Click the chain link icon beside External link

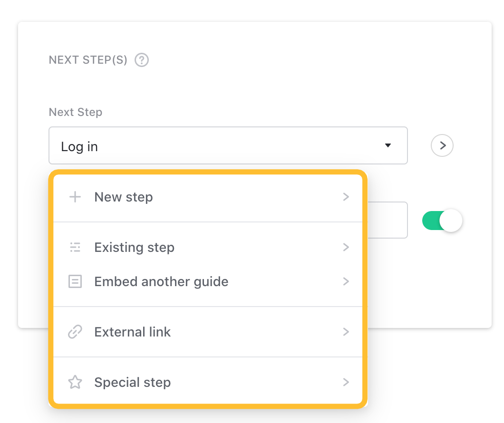click(x=75, y=332)
